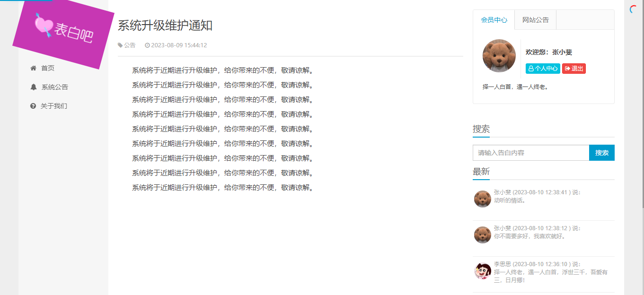This screenshot has width=644, height=295.
Task: Open the 首页 navigation link
Action: pyautogui.click(x=48, y=68)
